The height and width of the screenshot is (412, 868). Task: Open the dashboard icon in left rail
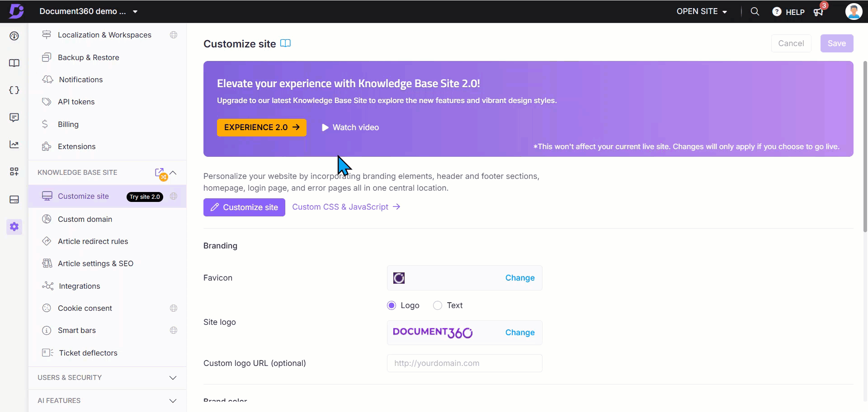click(14, 36)
